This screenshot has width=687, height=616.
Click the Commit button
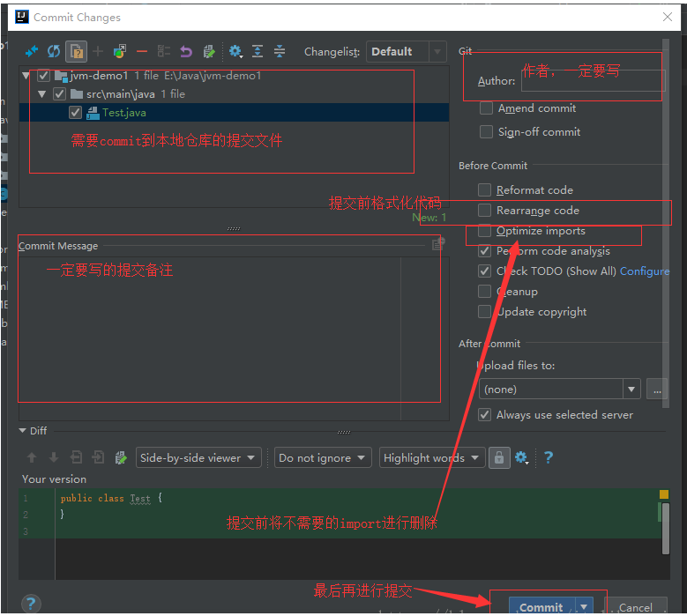[541, 606]
